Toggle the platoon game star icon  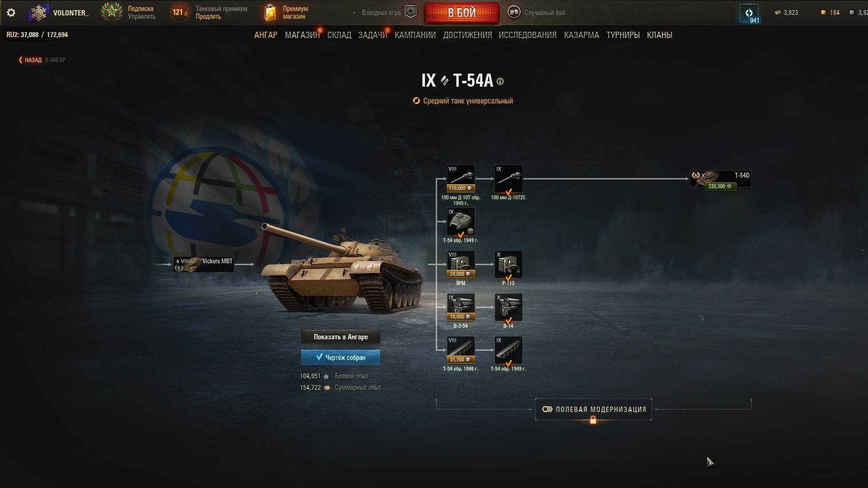pos(410,12)
